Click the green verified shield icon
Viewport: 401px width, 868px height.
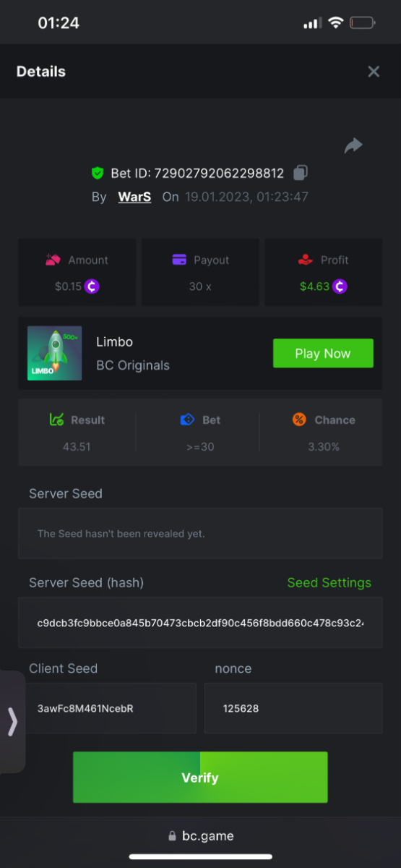pos(98,174)
